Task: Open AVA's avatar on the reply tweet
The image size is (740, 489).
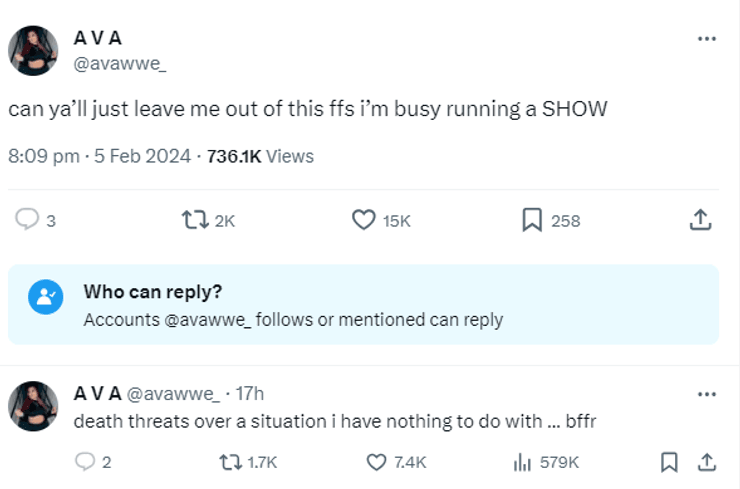Action: click(x=33, y=406)
